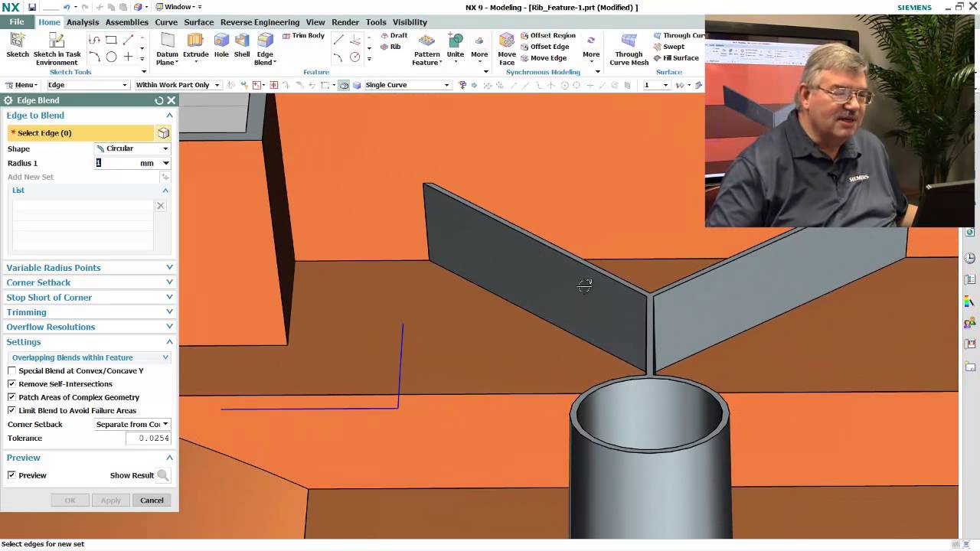Select the Shell tool

click(x=242, y=45)
